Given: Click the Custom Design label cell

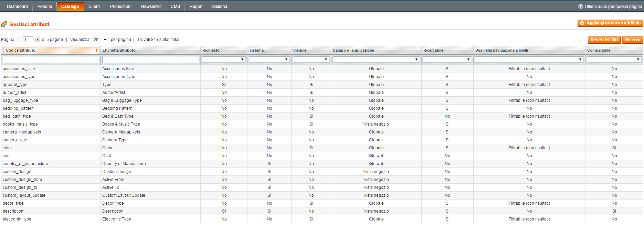Looking at the screenshot, I should 150,172.
